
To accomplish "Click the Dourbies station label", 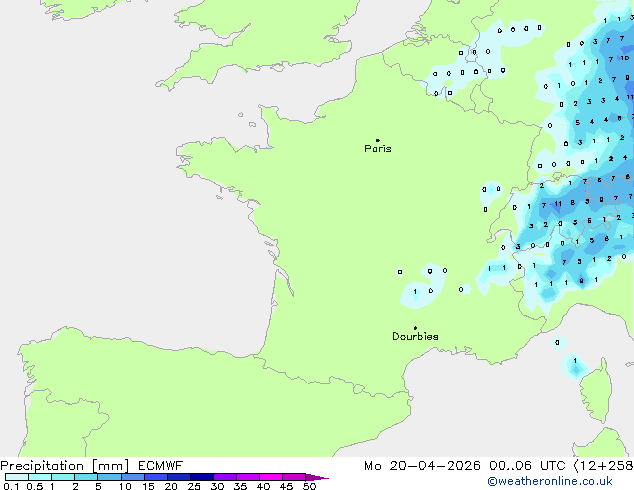I will pos(415,337).
